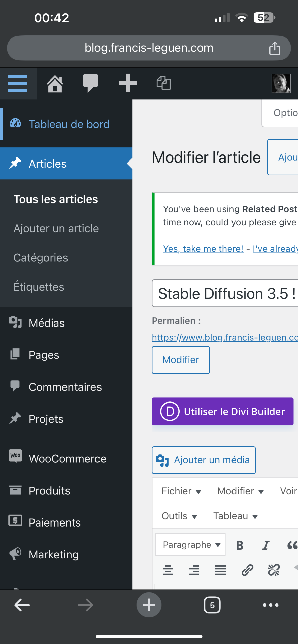Screen dimensions: 298x644
Task: Open the Outils editor menu
Action: point(179,516)
